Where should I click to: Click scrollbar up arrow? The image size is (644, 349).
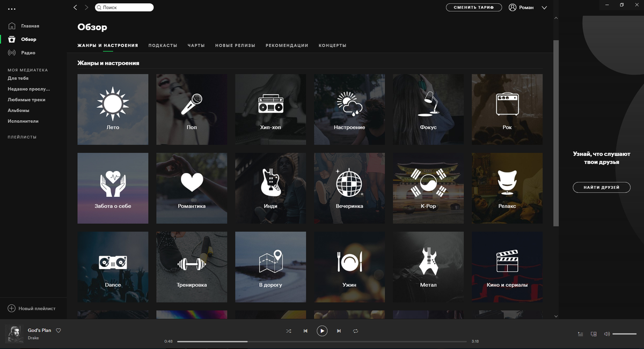pyautogui.click(x=556, y=18)
